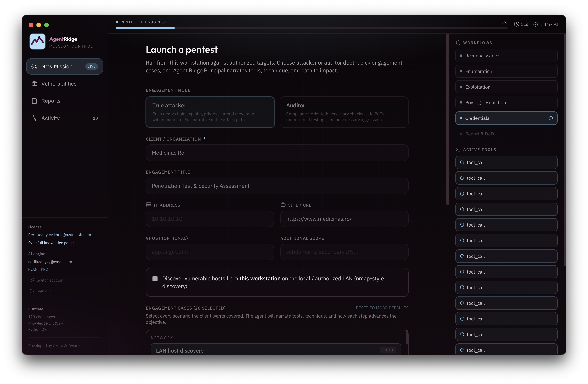588x384 pixels.
Task: Click the PLAN · PRO label
Action: (38, 269)
